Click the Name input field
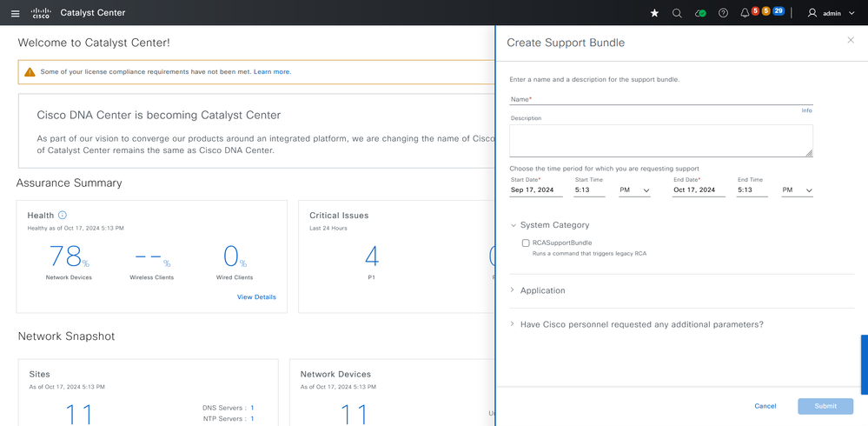 661,99
